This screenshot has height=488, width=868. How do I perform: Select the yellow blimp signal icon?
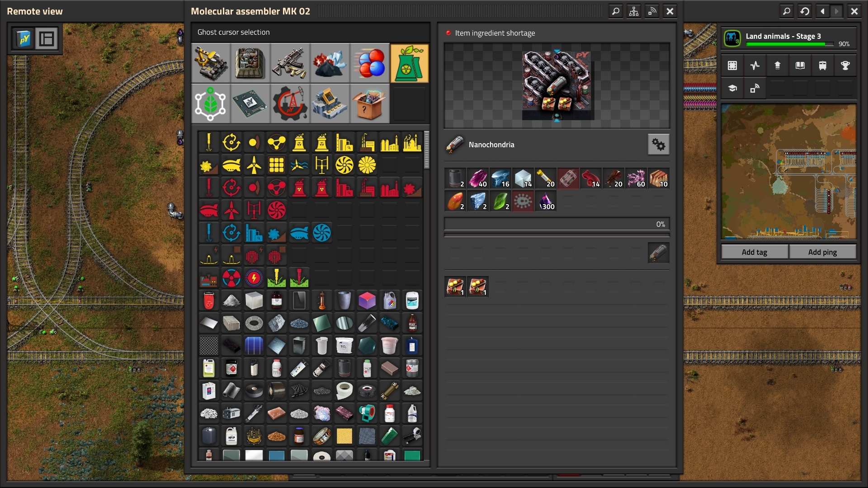point(231,165)
